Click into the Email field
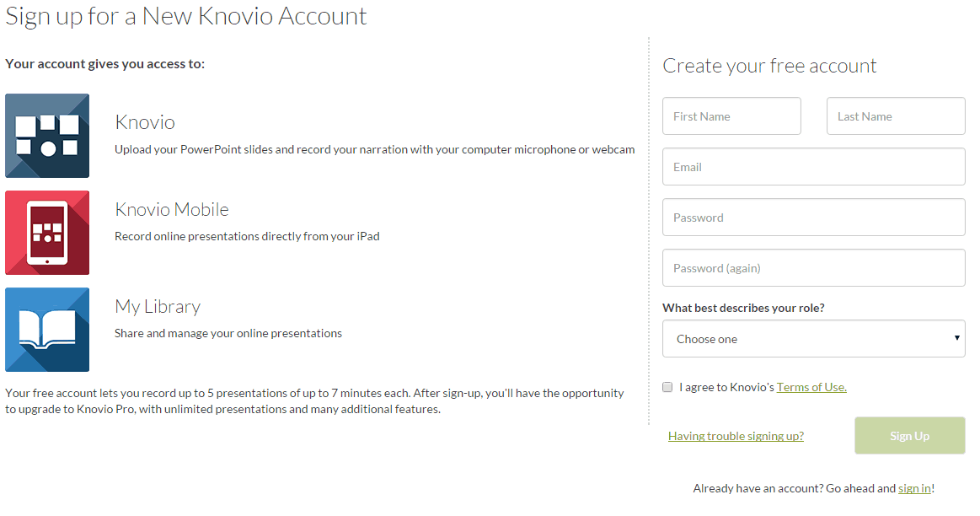This screenshot has height=516, width=980. pyautogui.click(x=813, y=167)
